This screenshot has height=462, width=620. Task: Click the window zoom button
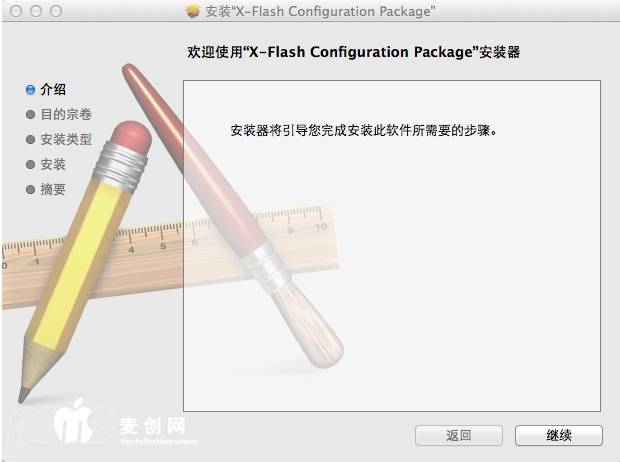(x=56, y=11)
